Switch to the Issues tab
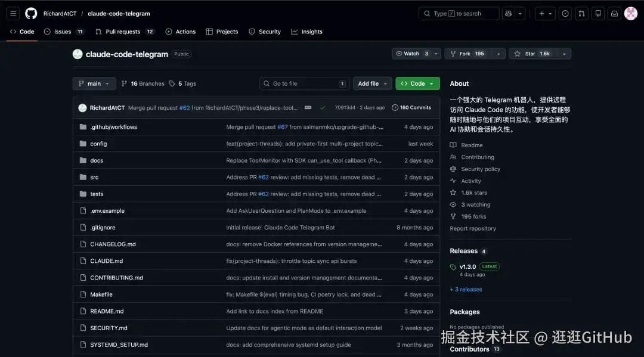Image resolution: width=644 pixels, height=357 pixels. pyautogui.click(x=63, y=32)
